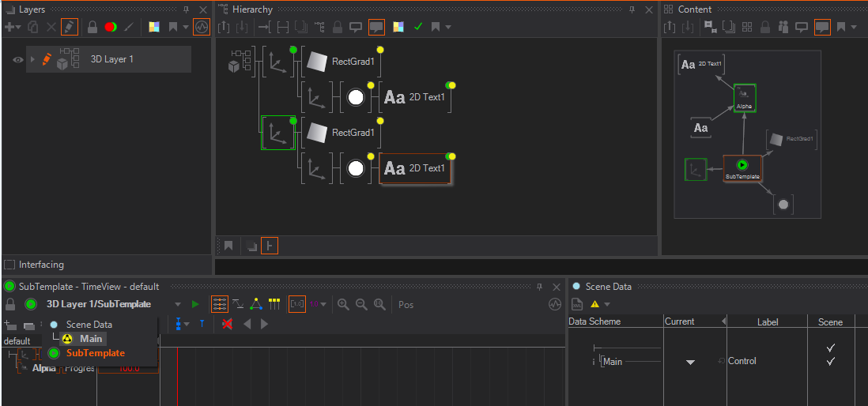This screenshot has width=868, height=406.
Task: Click the pencil edit icon in Layers toolbar
Action: tap(70, 27)
